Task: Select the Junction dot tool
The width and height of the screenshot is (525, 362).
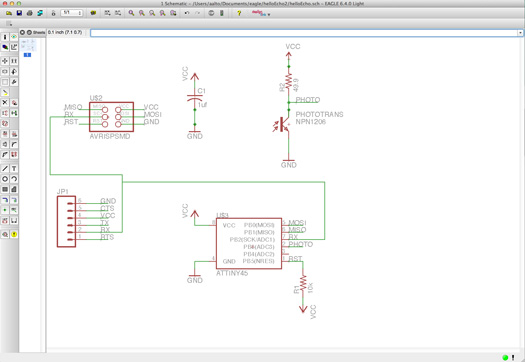Action: tap(5, 210)
